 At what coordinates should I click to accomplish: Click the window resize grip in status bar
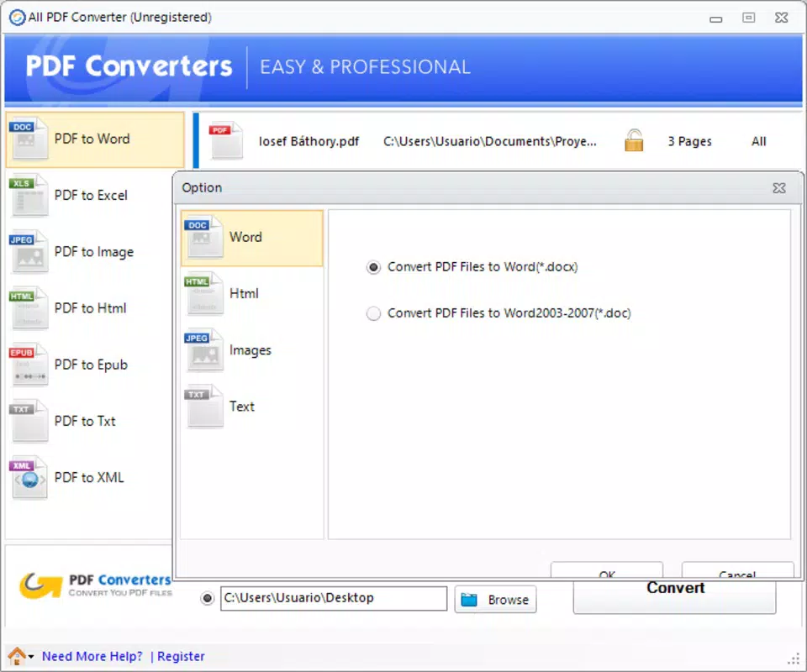click(x=794, y=659)
